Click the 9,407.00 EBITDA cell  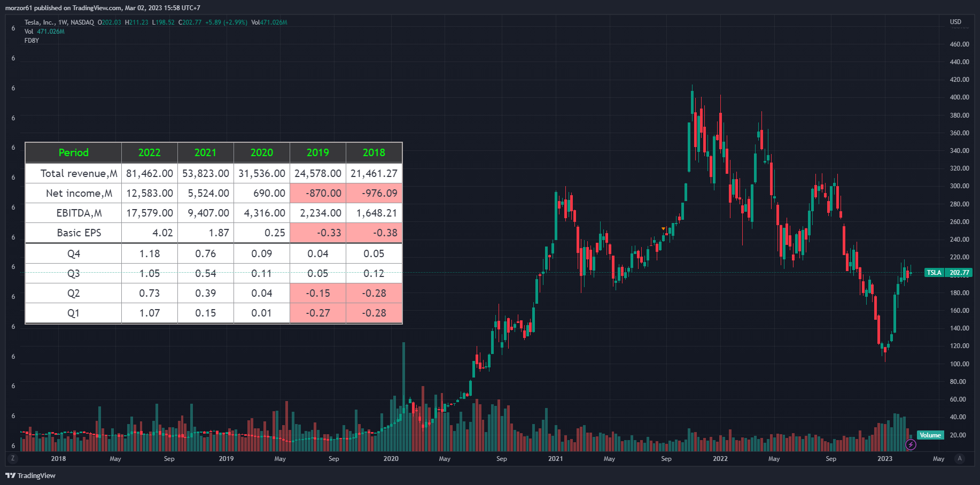coord(206,213)
